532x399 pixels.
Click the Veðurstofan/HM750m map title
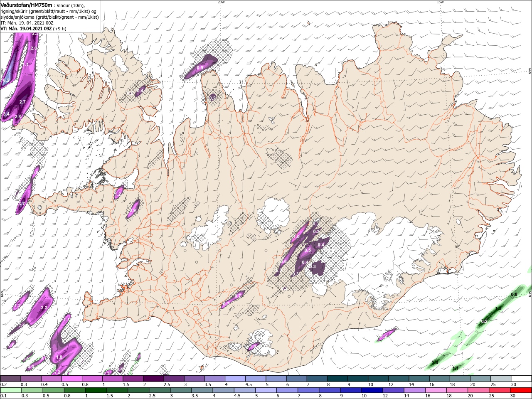tap(26, 5)
